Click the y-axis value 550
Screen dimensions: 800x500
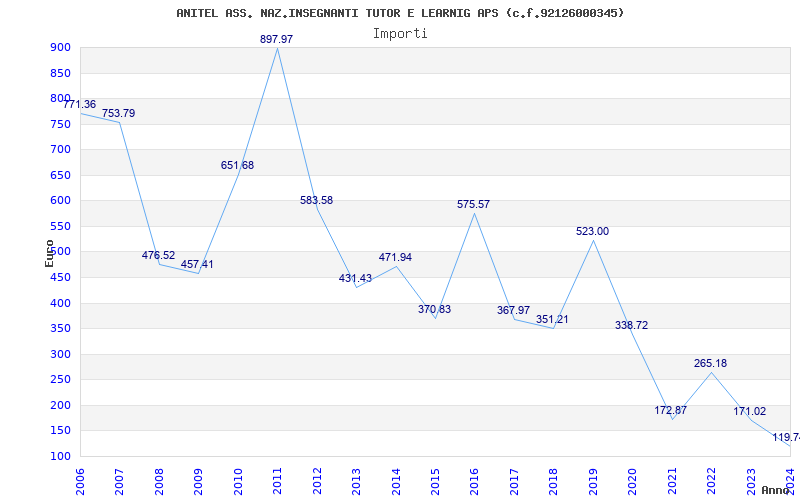point(60,227)
